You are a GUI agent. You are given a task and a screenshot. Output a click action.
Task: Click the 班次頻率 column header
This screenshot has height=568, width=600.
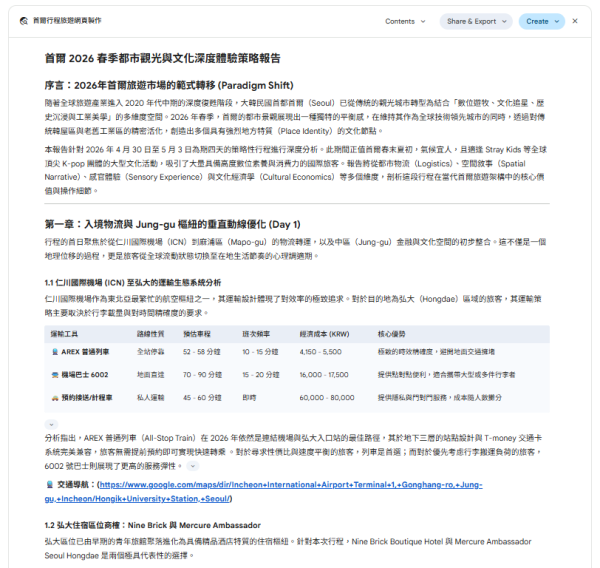256,334
